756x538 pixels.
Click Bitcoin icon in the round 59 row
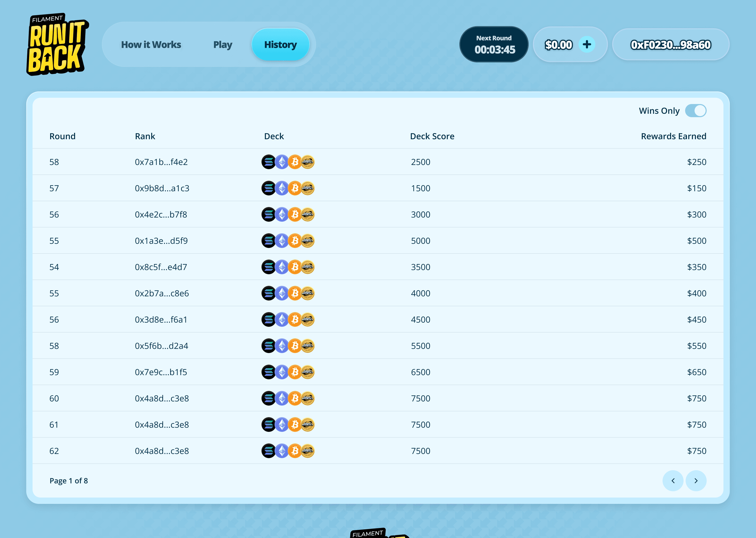pyautogui.click(x=295, y=372)
